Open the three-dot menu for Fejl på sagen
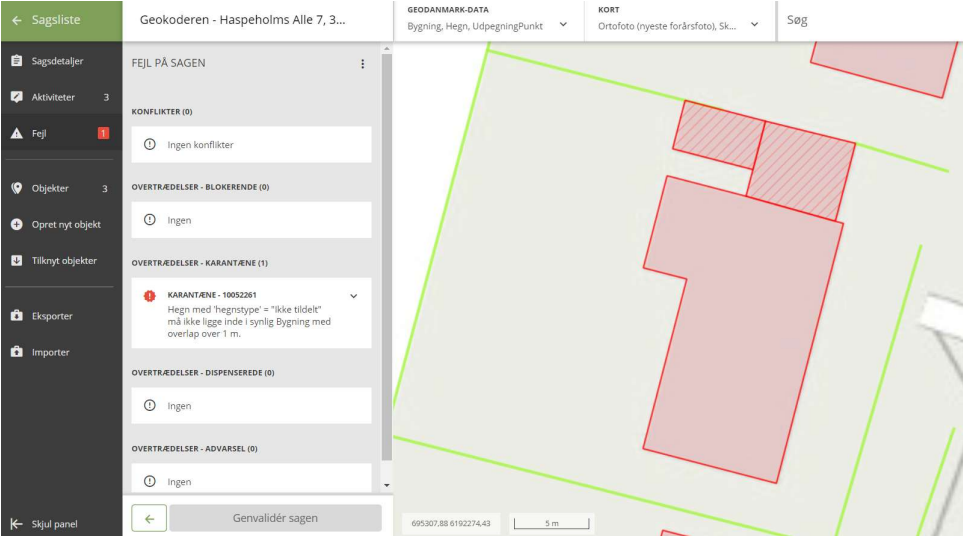 (x=362, y=64)
